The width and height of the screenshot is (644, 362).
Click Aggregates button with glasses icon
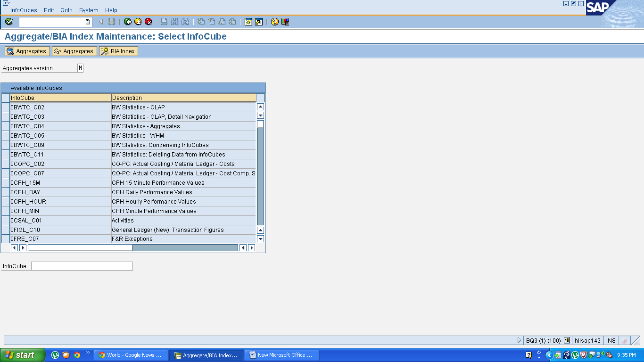click(x=74, y=51)
